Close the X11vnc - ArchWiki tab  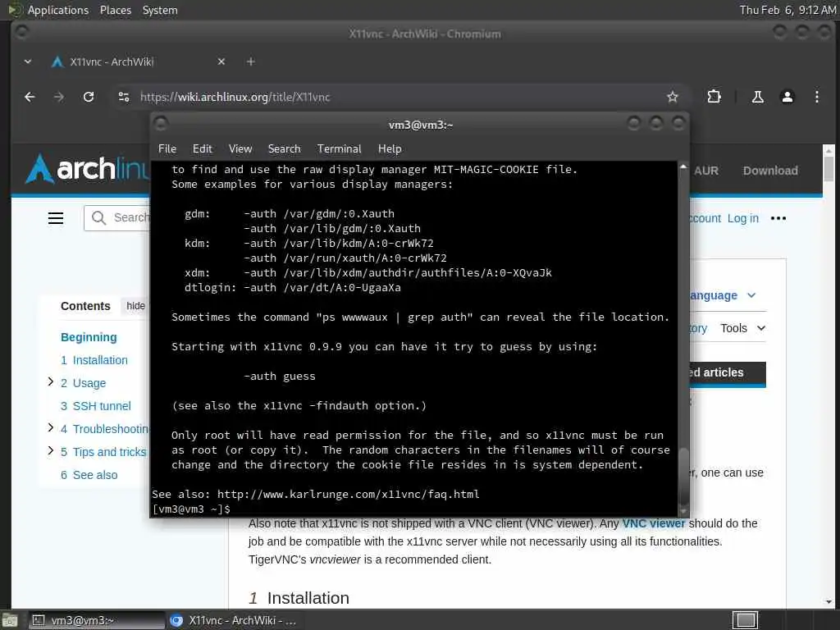click(x=221, y=62)
